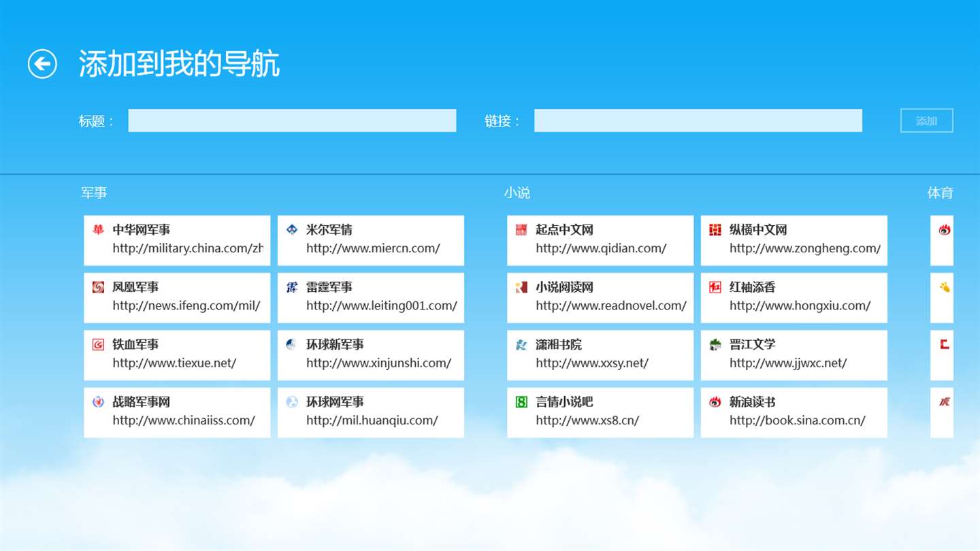Screen dimensions: 980x551
Task: Click the http://www.xinjunshi.com/ URL text
Action: (x=379, y=363)
